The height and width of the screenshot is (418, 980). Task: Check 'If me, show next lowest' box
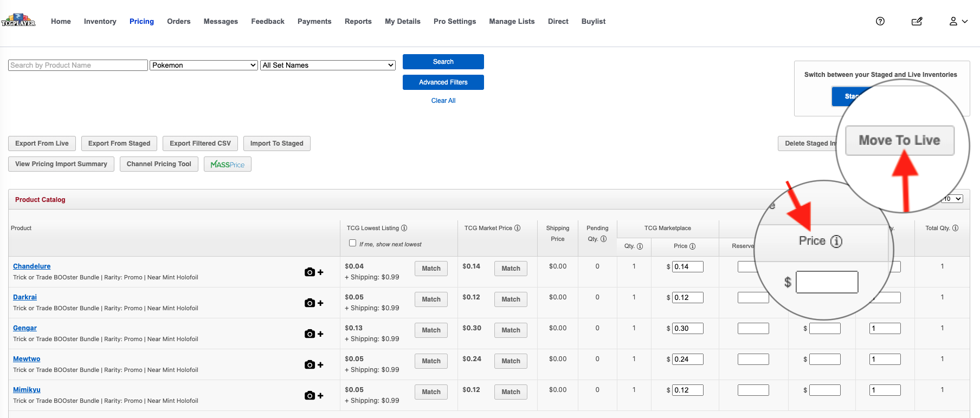pos(353,243)
